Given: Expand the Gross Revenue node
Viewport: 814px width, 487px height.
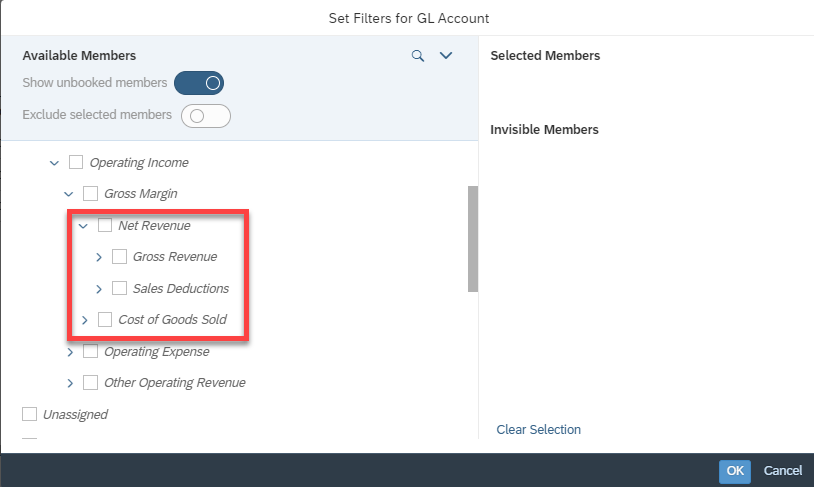Looking at the screenshot, I should [99, 257].
